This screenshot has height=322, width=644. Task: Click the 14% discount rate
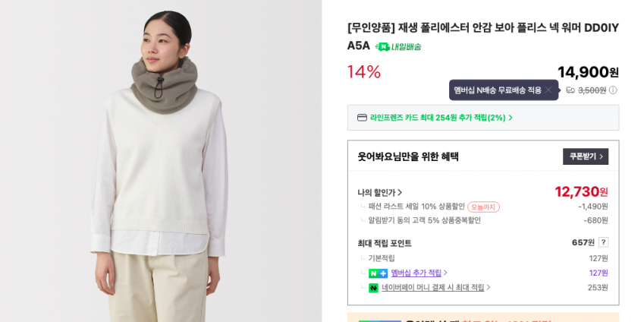tap(364, 72)
